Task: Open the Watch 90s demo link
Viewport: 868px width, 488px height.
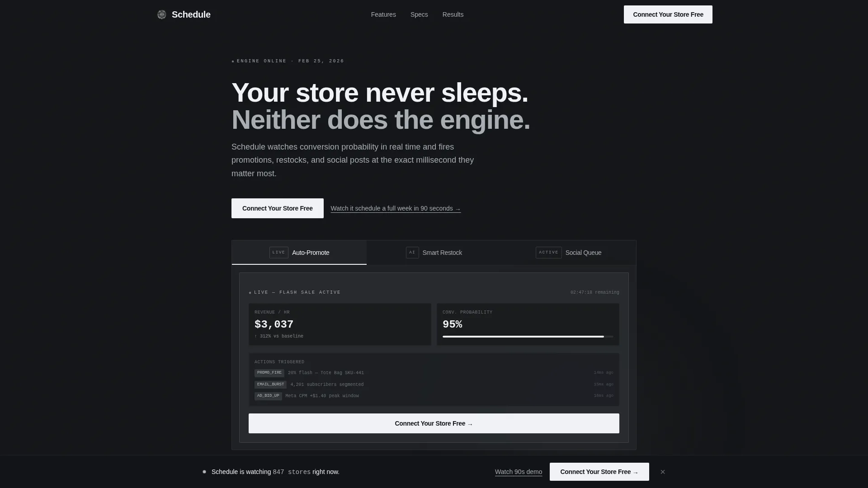Action: click(x=519, y=472)
